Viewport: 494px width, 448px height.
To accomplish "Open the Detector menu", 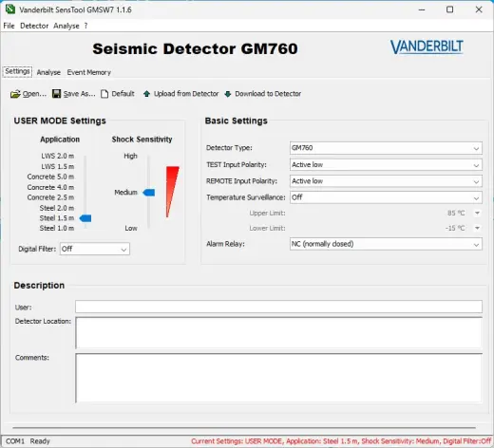I will (34, 26).
